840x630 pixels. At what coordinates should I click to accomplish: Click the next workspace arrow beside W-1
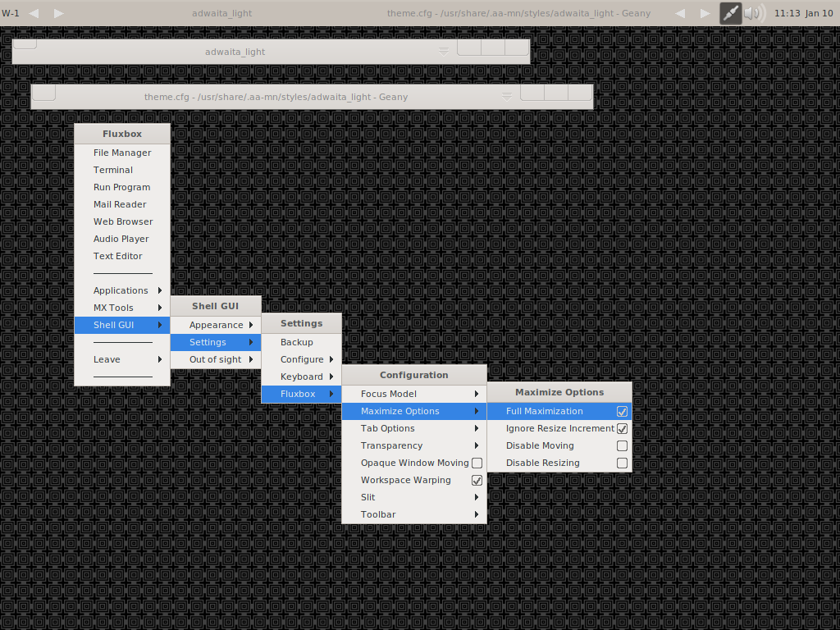[59, 13]
